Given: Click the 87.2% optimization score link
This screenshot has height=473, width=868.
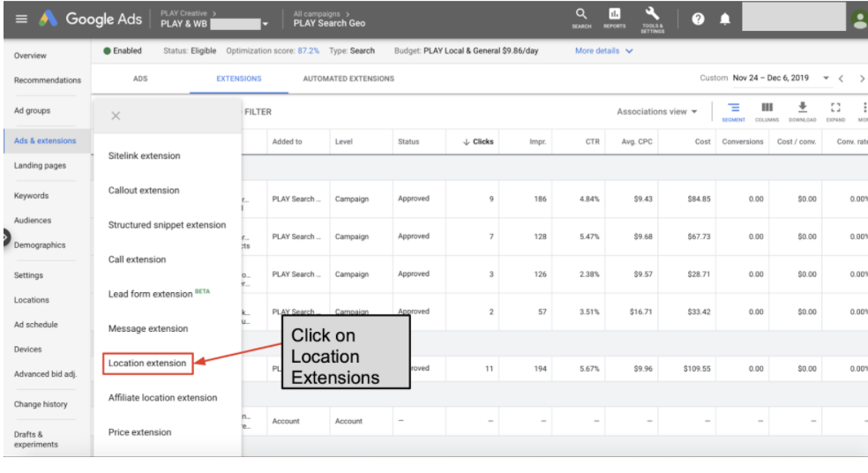Looking at the screenshot, I should pyautogui.click(x=309, y=50).
